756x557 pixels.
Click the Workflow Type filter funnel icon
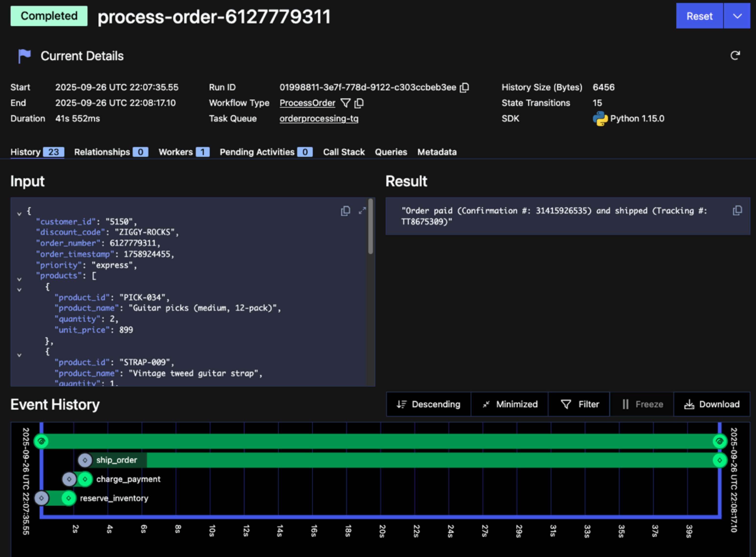(345, 103)
